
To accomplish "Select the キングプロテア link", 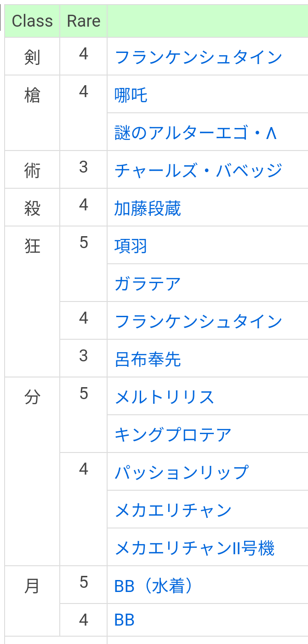I will coord(173,435).
